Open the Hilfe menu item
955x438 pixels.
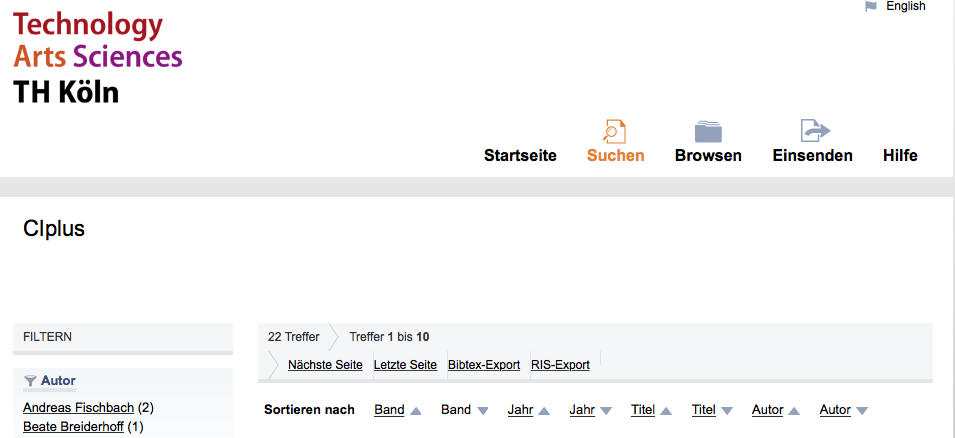(900, 155)
